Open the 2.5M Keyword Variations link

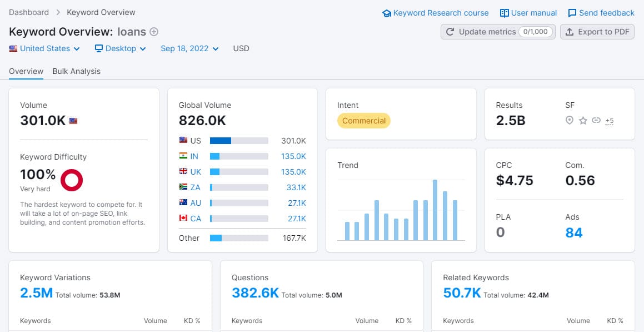tap(36, 293)
